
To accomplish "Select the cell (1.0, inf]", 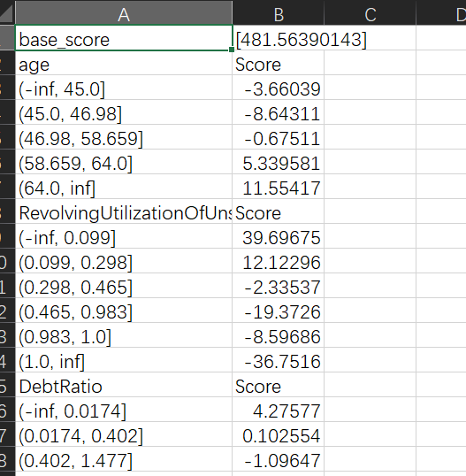I will click(124, 360).
